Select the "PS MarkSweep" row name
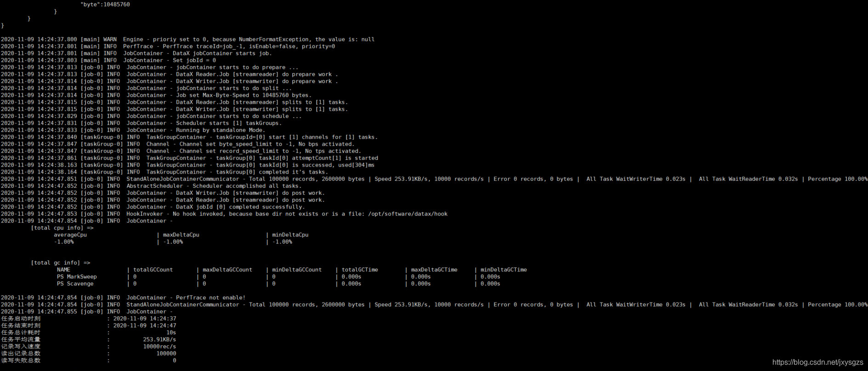 [77, 277]
